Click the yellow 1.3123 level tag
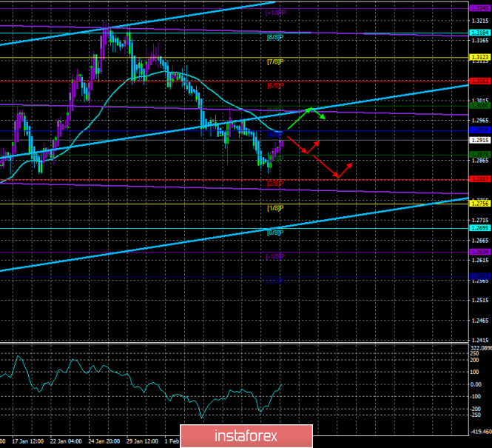 (x=479, y=57)
